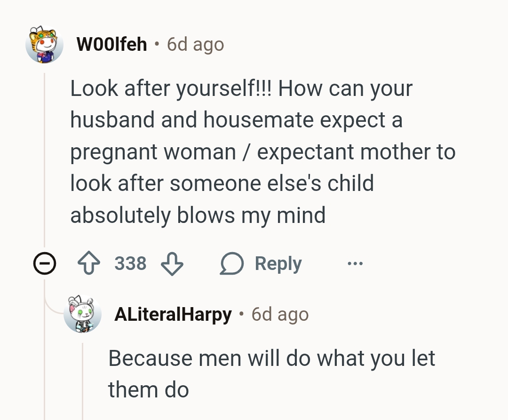Click the minus circle to hide replies

[x=44, y=264]
